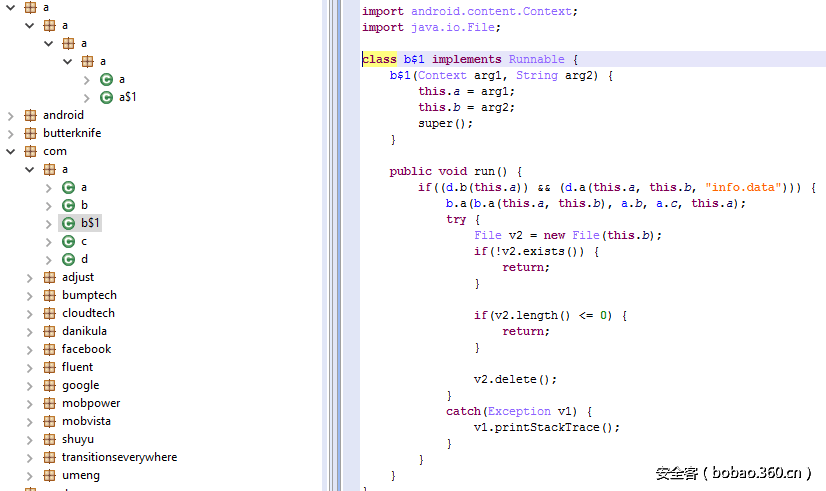Click the green class icon for b$1
The image size is (826, 491).
[68, 223]
